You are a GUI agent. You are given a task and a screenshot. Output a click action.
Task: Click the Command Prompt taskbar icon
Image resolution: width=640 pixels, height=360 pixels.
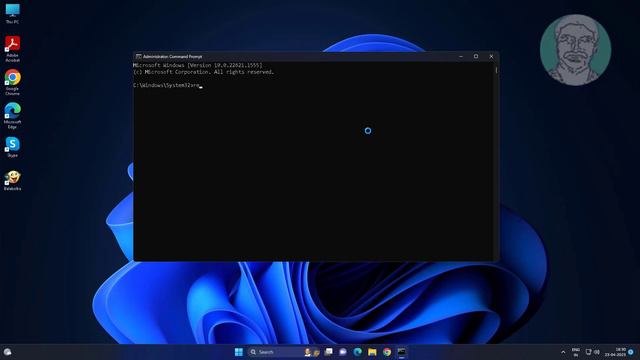pyautogui.click(x=402, y=352)
